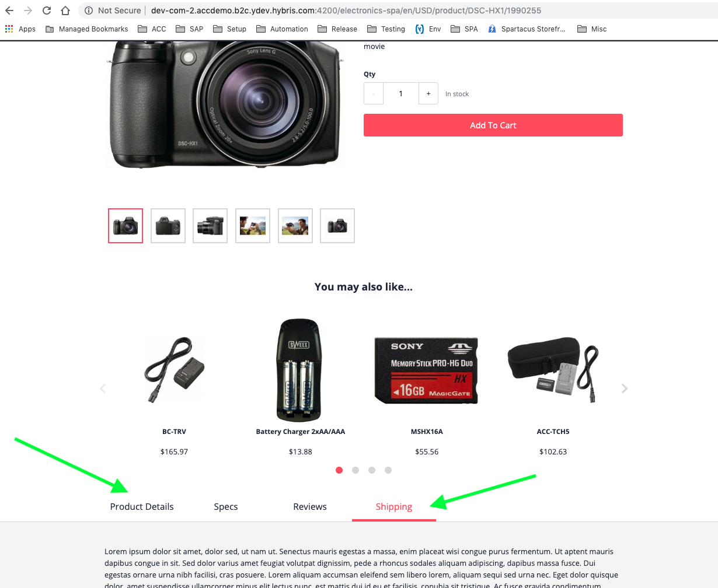This screenshot has height=588, width=718.
Task: Go to the browser home icon
Action: [x=65, y=10]
